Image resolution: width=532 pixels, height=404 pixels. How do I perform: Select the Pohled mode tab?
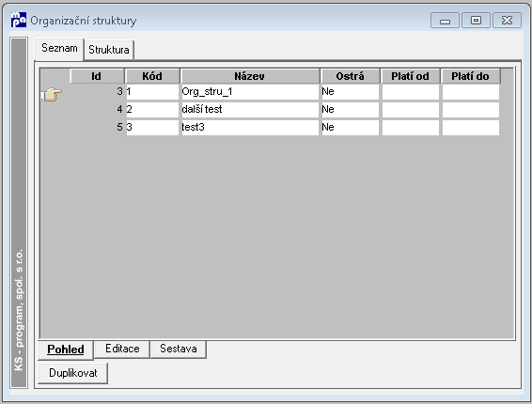66,350
